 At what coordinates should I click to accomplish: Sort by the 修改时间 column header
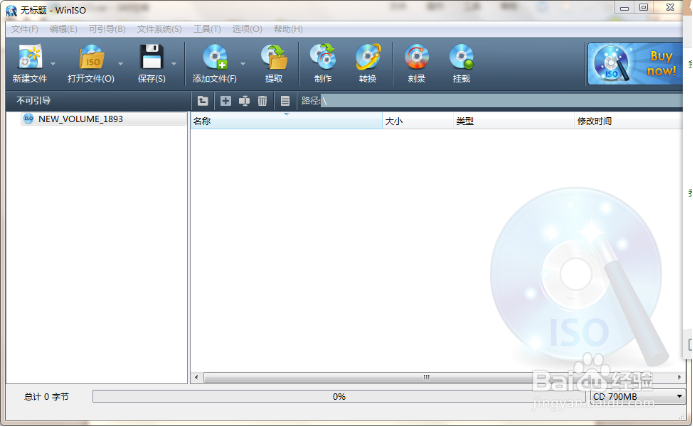click(628, 121)
